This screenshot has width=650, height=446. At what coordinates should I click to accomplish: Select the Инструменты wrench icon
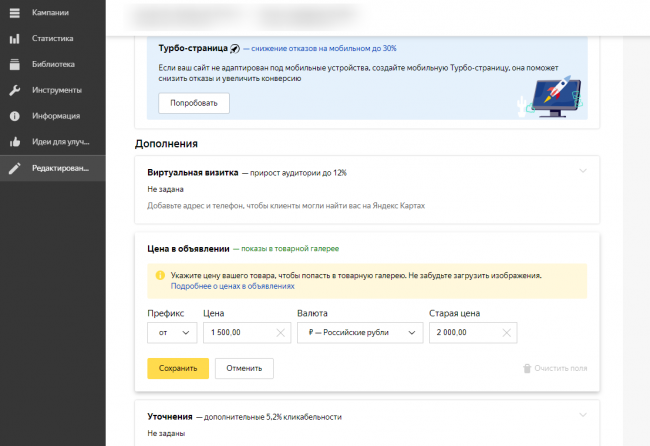coord(14,90)
